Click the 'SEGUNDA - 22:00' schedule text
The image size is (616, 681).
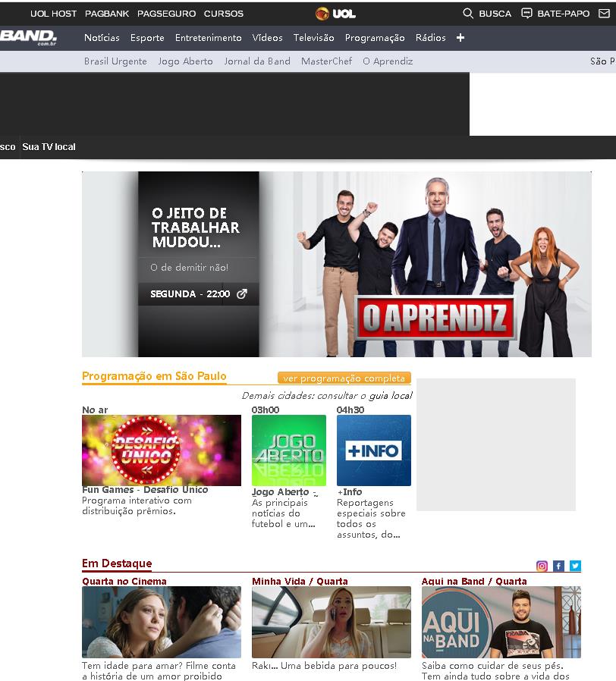click(x=190, y=294)
